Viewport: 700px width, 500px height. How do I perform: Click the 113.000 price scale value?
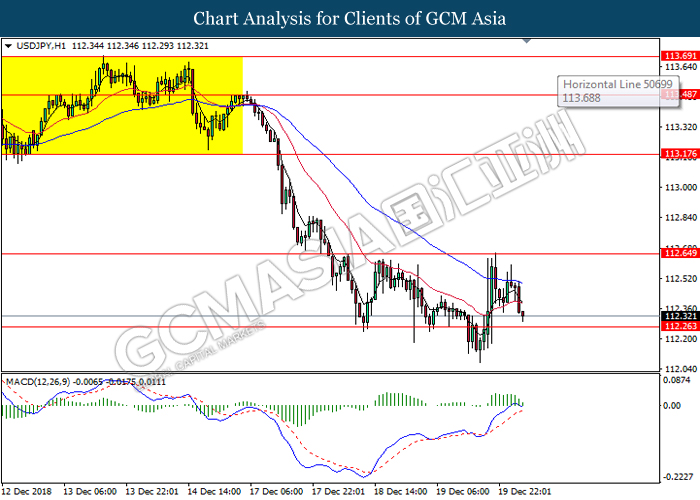pos(681,187)
